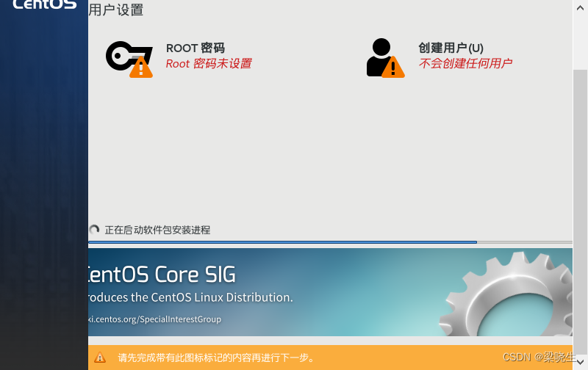Click the CentOS logo in sidebar
This screenshot has width=588, height=370.
pos(45,4)
